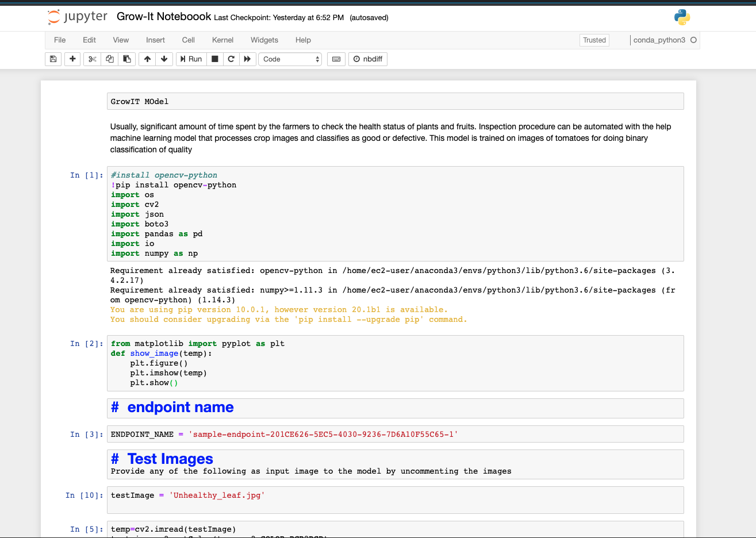Open the View menu

(x=121, y=40)
